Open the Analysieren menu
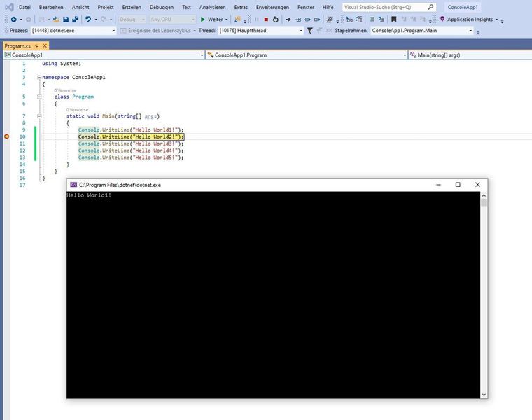This screenshot has width=532, height=420. click(x=212, y=7)
